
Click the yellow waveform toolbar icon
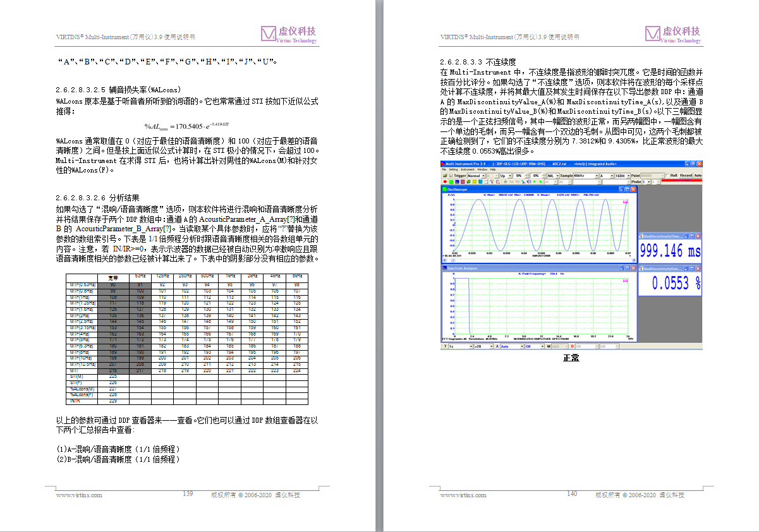474,182
